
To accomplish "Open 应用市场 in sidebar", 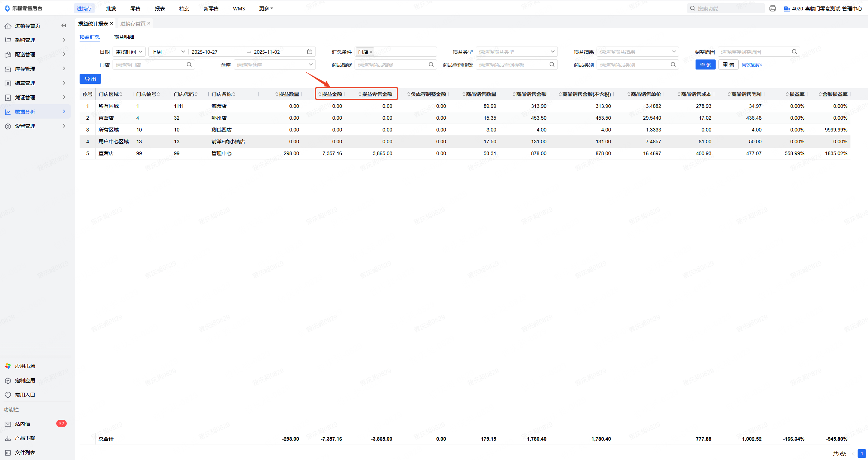I will (25, 366).
